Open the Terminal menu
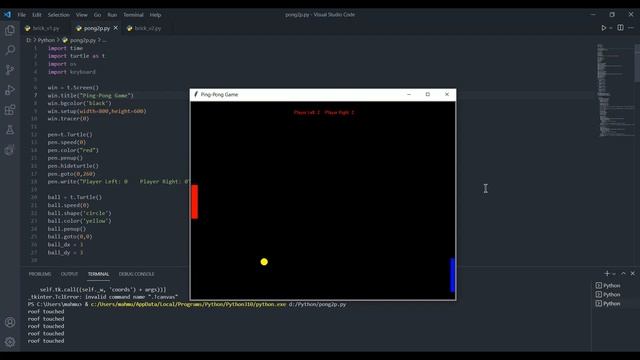 coord(133,15)
